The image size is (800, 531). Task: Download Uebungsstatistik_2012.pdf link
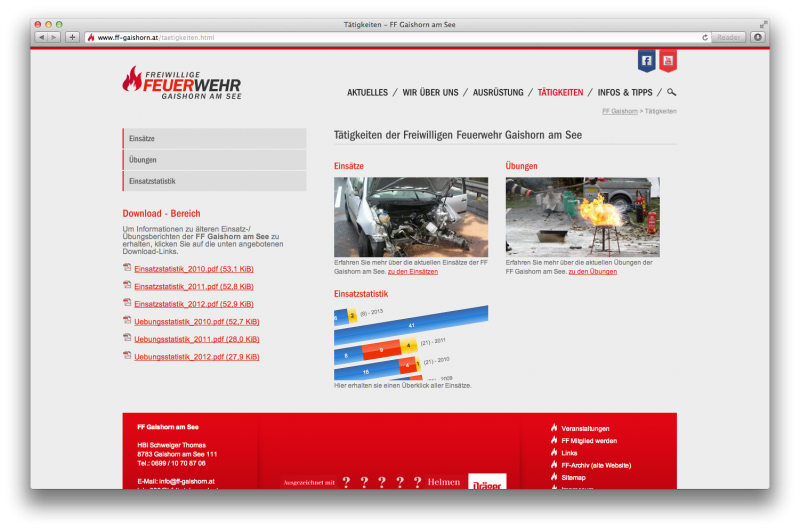[197, 357]
